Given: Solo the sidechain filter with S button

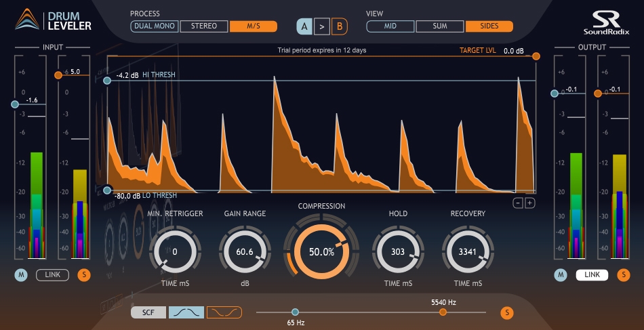Looking at the screenshot, I should (x=505, y=312).
